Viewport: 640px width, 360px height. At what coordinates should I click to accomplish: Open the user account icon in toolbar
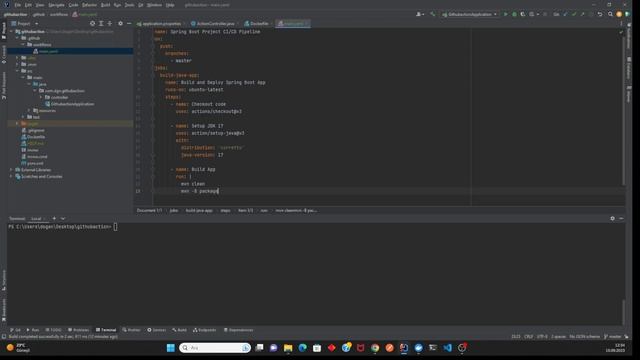419,14
